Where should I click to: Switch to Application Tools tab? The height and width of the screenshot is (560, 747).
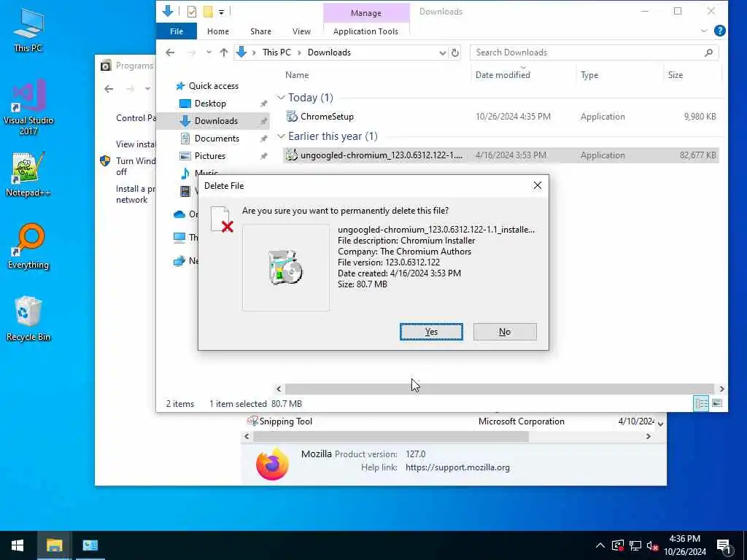click(x=365, y=31)
